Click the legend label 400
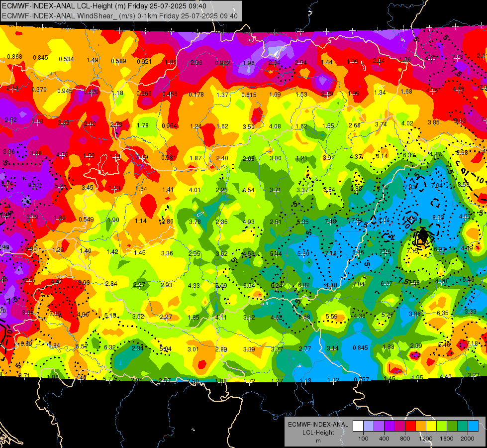Image resolution: width=487 pixels, height=448 pixels. pos(384,439)
